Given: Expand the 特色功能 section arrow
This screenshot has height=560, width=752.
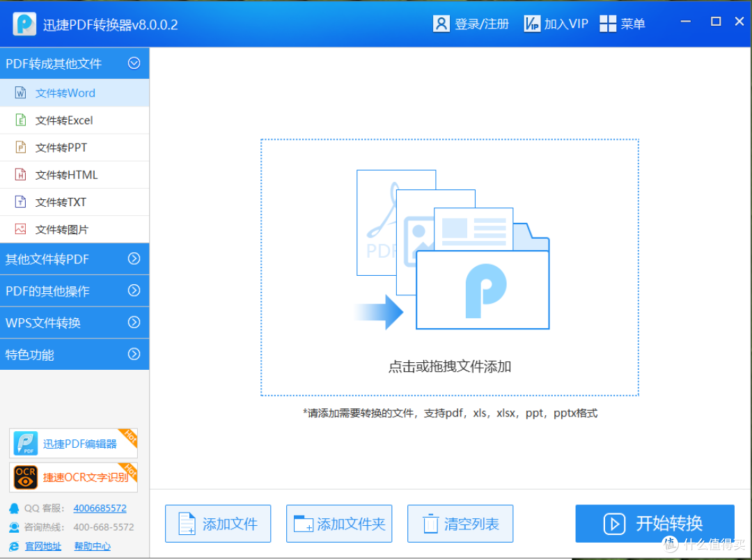Looking at the screenshot, I should click(134, 354).
